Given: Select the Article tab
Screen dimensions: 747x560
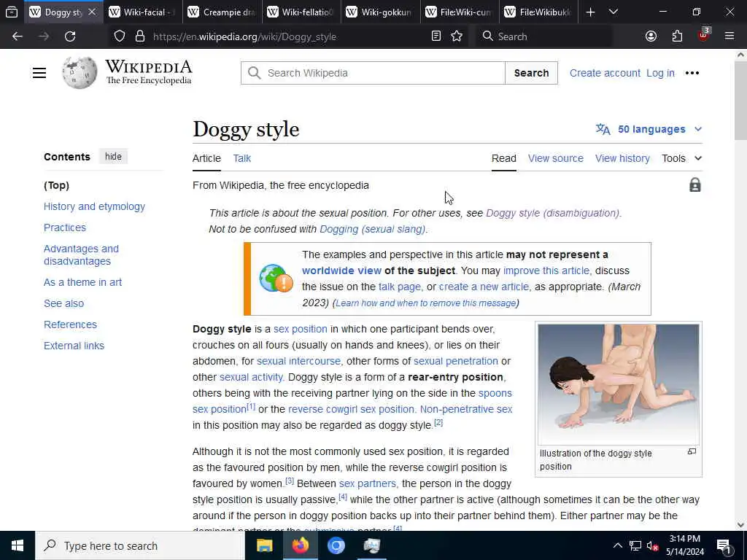Looking at the screenshot, I should tap(206, 158).
